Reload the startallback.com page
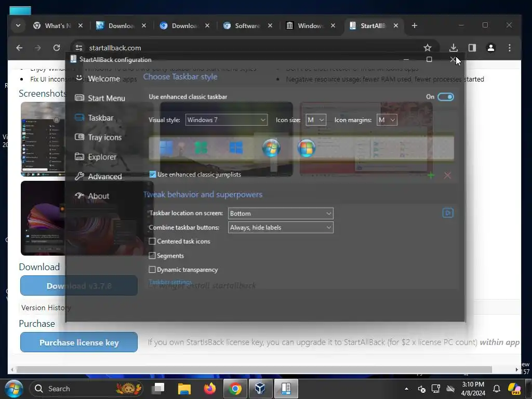This screenshot has width=532, height=399. point(57,48)
